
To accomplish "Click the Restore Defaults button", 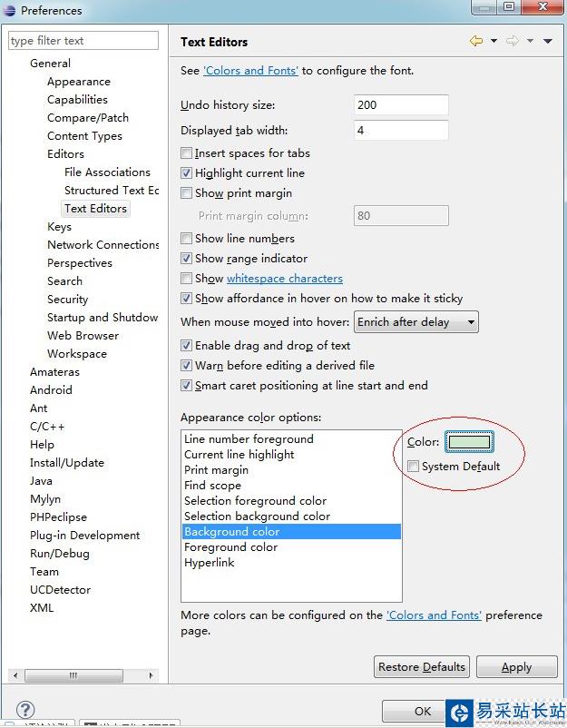I will (x=421, y=667).
